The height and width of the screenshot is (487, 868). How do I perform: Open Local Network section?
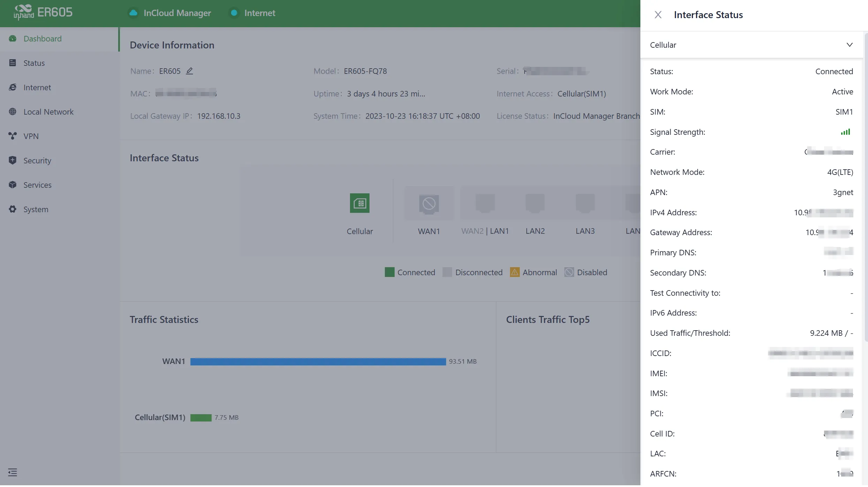[x=59, y=112]
